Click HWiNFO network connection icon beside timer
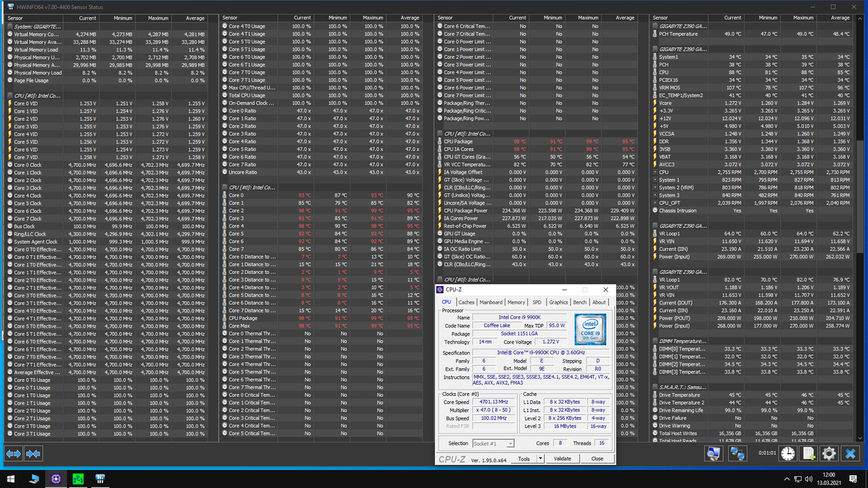 [738, 453]
